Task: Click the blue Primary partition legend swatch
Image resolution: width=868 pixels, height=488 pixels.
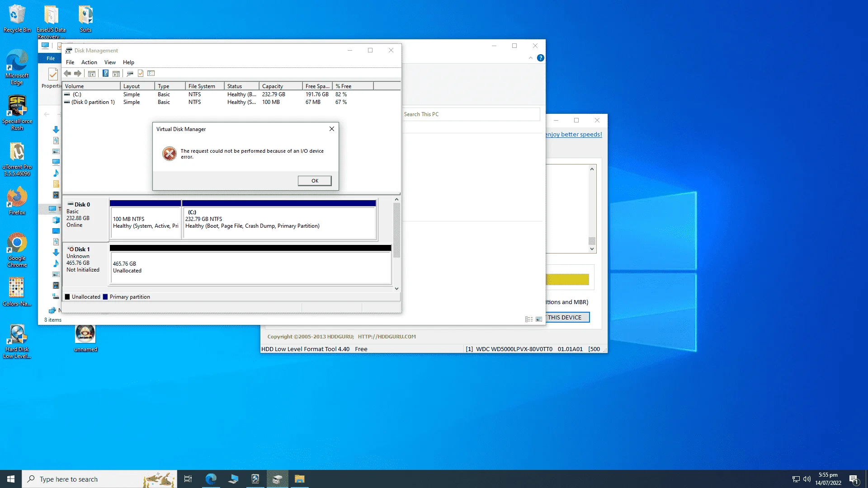Action: pyautogui.click(x=105, y=297)
